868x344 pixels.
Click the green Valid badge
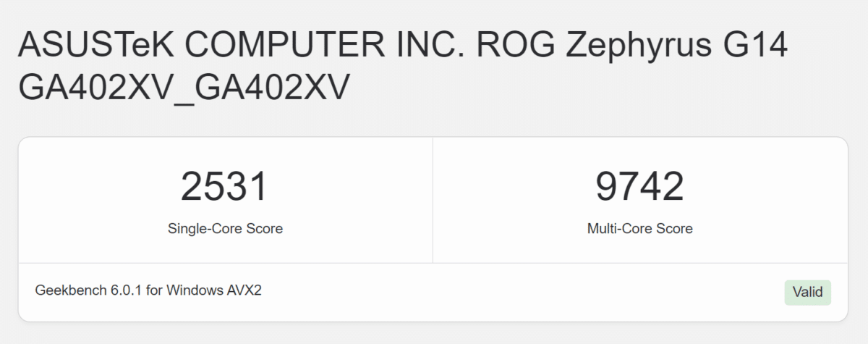click(x=808, y=292)
